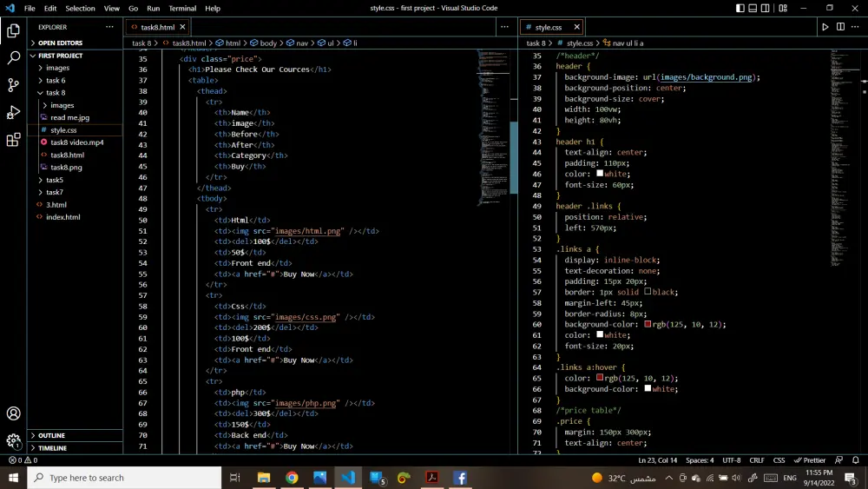Screen dimensions: 868x489
Task: Click the Run play icon in editor toolbar
Action: click(x=825, y=27)
